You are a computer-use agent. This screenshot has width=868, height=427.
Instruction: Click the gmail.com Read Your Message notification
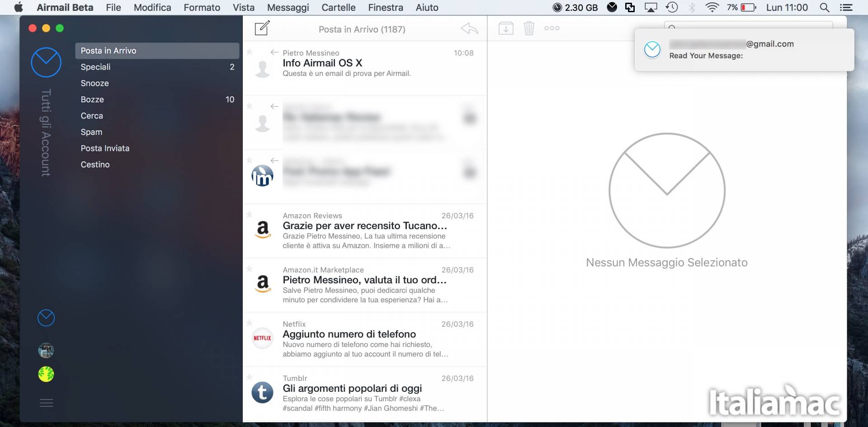[744, 50]
